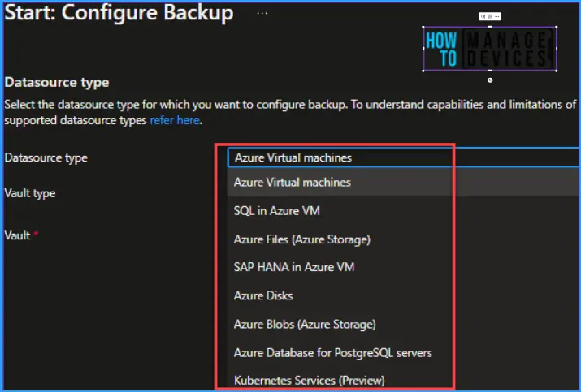Select Kubernetes Services (Preview) option
The width and height of the screenshot is (581, 392).
(404, 380)
